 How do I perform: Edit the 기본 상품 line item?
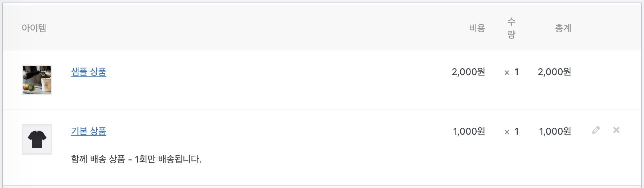596,130
